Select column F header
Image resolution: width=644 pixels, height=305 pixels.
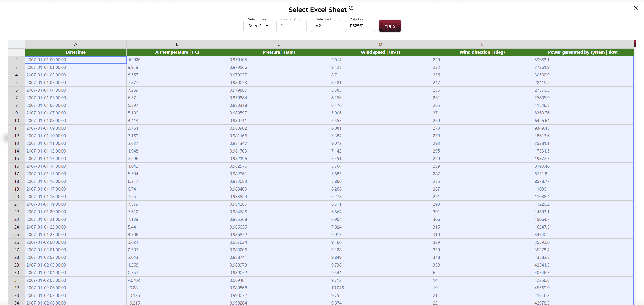[583, 44]
